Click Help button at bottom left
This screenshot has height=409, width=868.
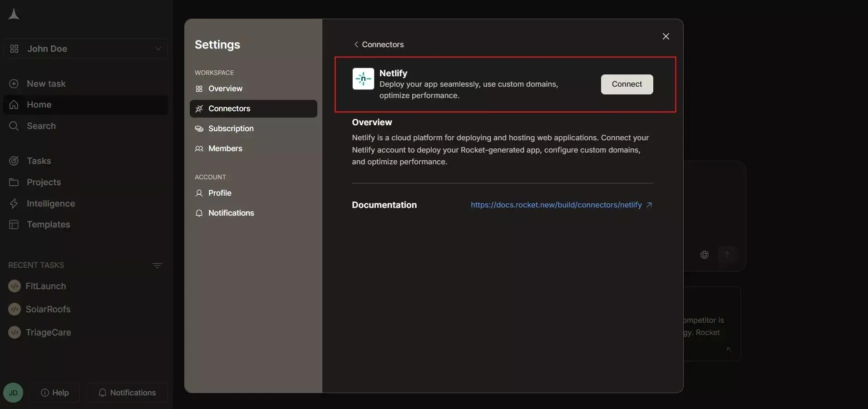tap(55, 393)
